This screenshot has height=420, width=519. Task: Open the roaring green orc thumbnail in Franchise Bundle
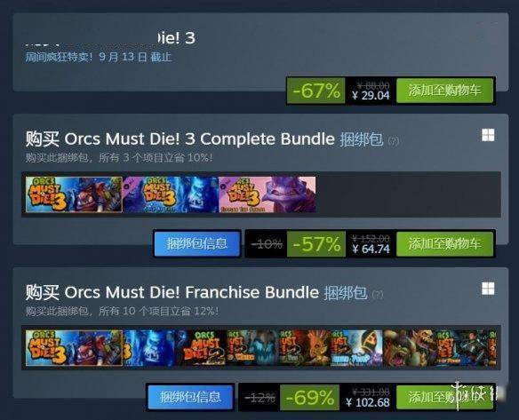[x=409, y=348]
